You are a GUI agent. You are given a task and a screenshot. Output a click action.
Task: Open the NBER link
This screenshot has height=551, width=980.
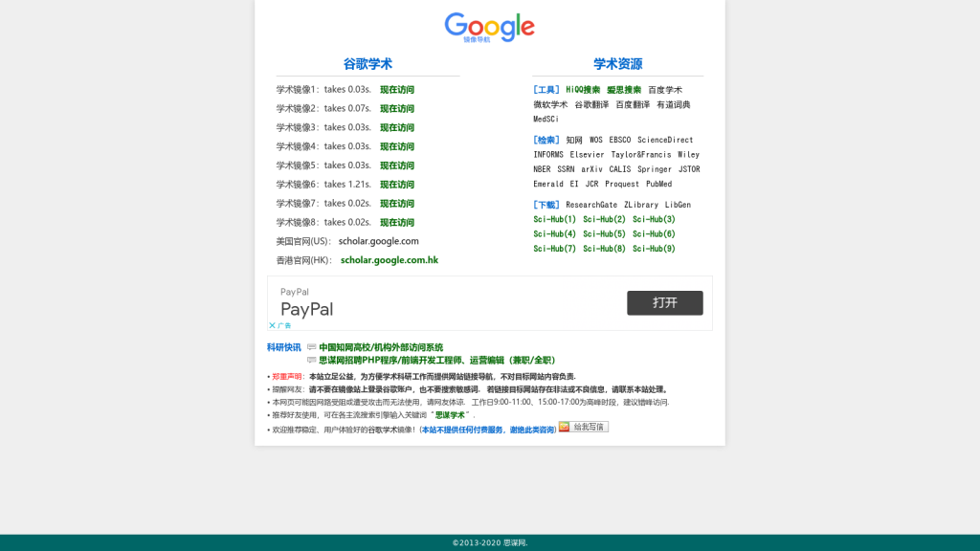pos(542,169)
